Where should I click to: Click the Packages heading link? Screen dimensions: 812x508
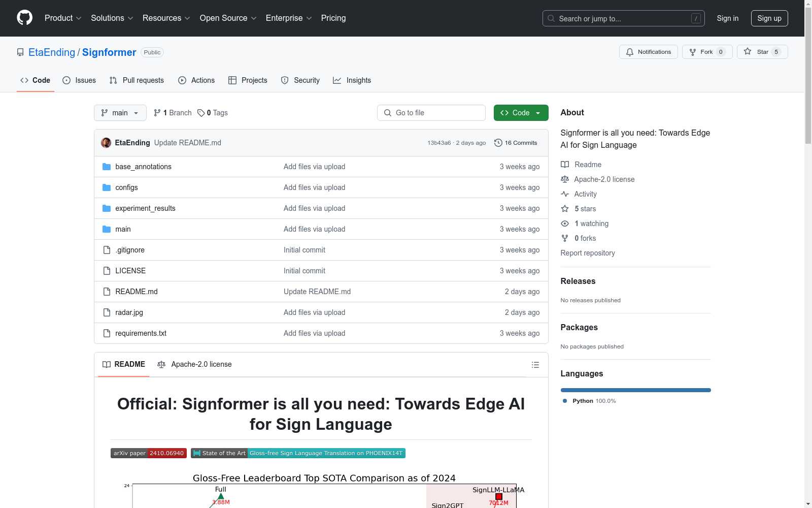(579, 327)
